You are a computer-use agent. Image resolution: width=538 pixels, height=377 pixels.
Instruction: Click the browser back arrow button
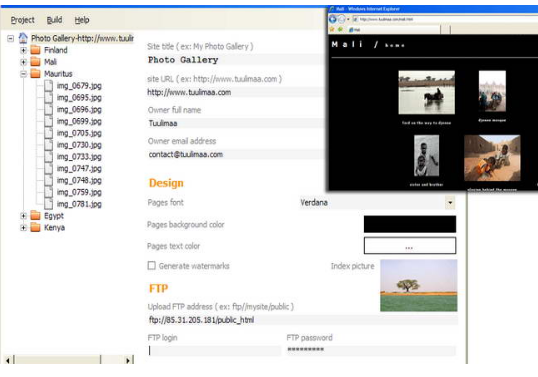332,19
